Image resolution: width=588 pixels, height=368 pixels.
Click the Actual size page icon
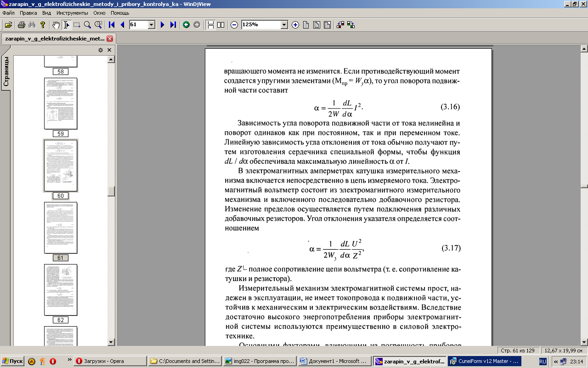click(306, 25)
